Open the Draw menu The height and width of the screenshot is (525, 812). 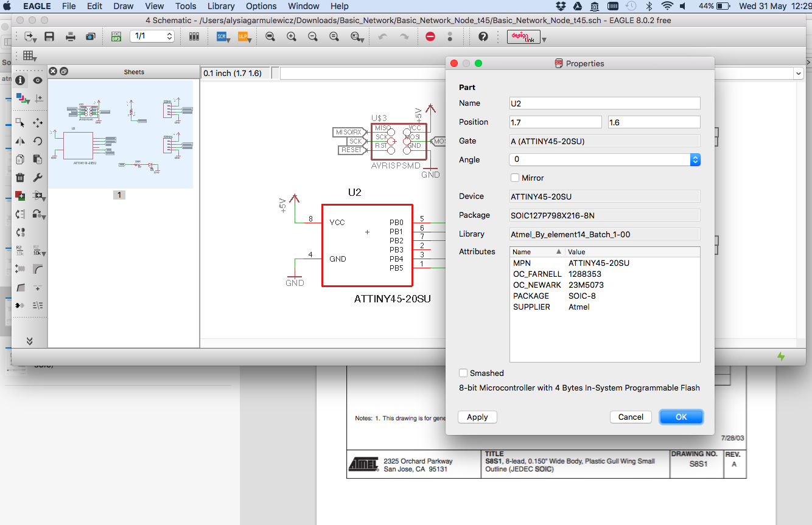coord(124,6)
